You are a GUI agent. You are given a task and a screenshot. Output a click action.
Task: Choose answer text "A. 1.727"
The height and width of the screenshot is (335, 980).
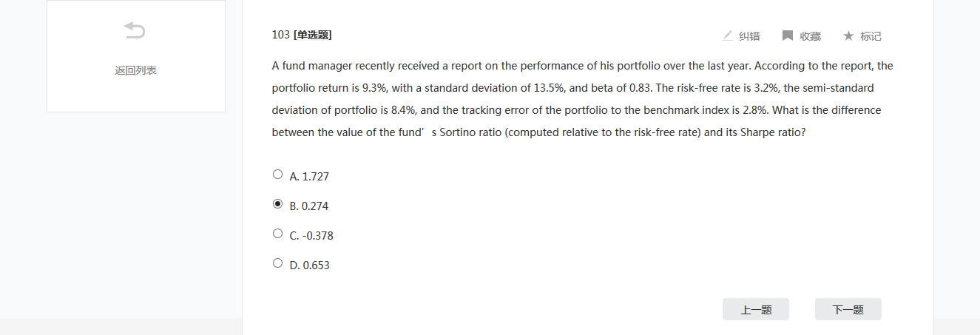309,177
